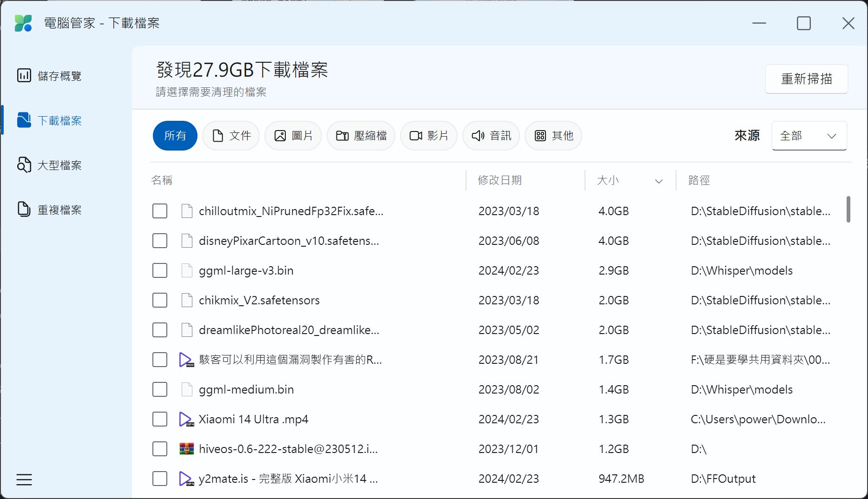Click the 名稱 name column header
868x499 pixels.
[x=162, y=180]
